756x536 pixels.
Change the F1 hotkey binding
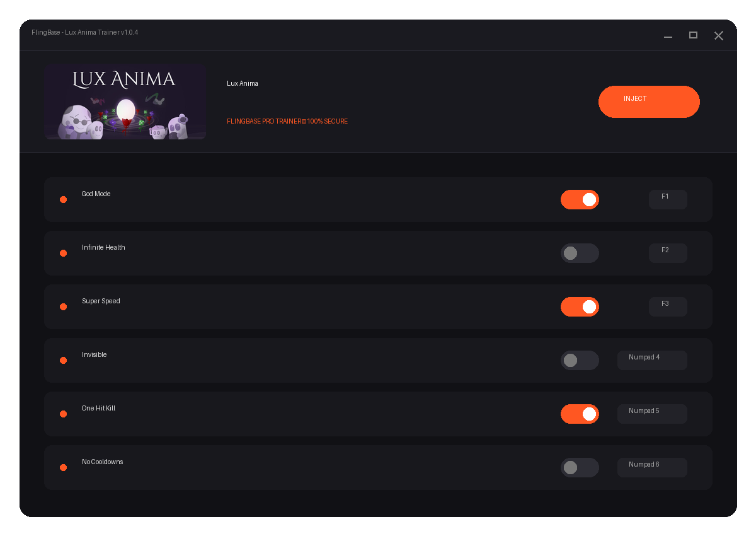click(668, 199)
